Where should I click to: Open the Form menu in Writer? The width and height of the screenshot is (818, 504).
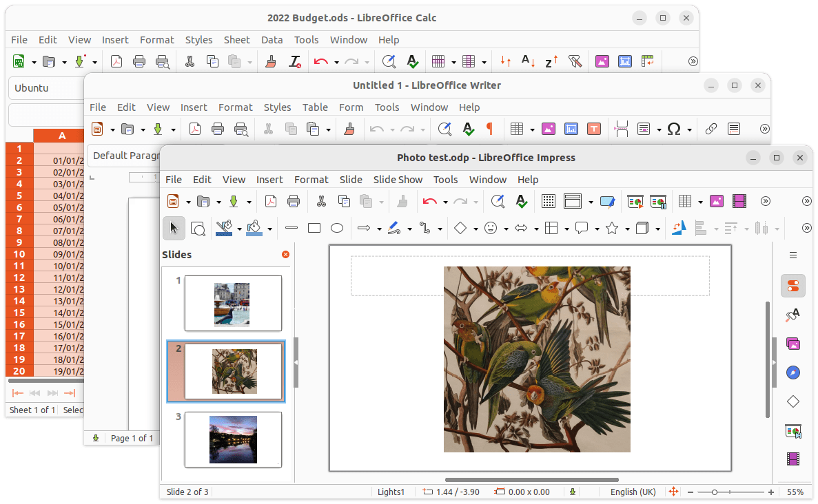[351, 107]
